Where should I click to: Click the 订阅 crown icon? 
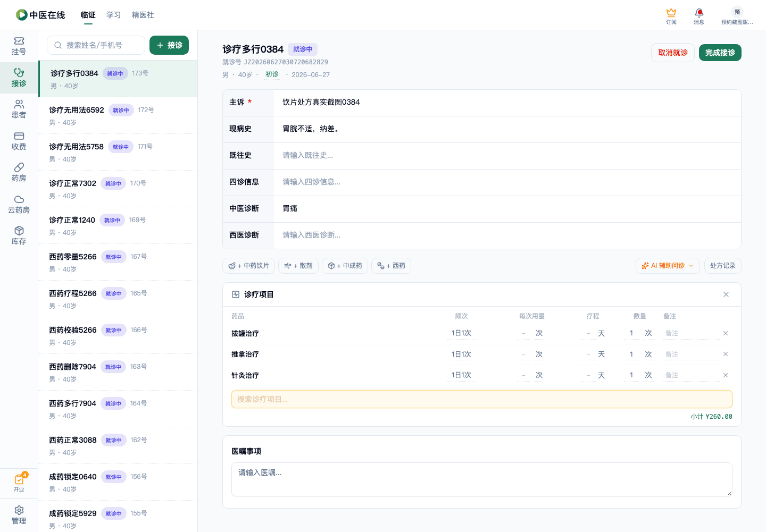(671, 16)
